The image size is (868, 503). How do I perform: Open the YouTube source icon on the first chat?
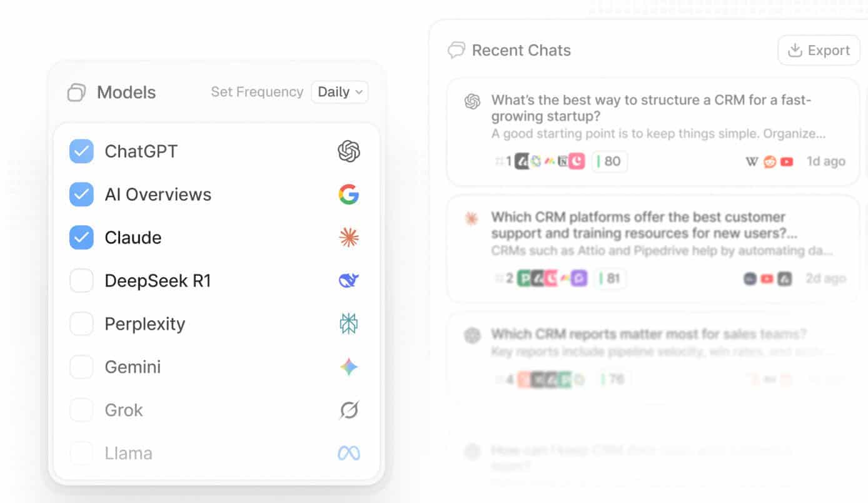pyautogui.click(x=786, y=161)
